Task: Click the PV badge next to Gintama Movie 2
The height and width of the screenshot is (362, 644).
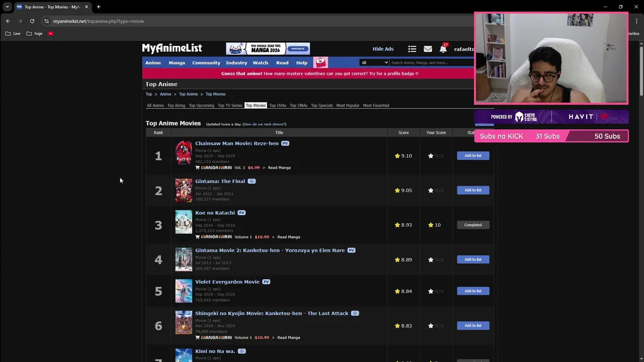Action: pyautogui.click(x=351, y=250)
